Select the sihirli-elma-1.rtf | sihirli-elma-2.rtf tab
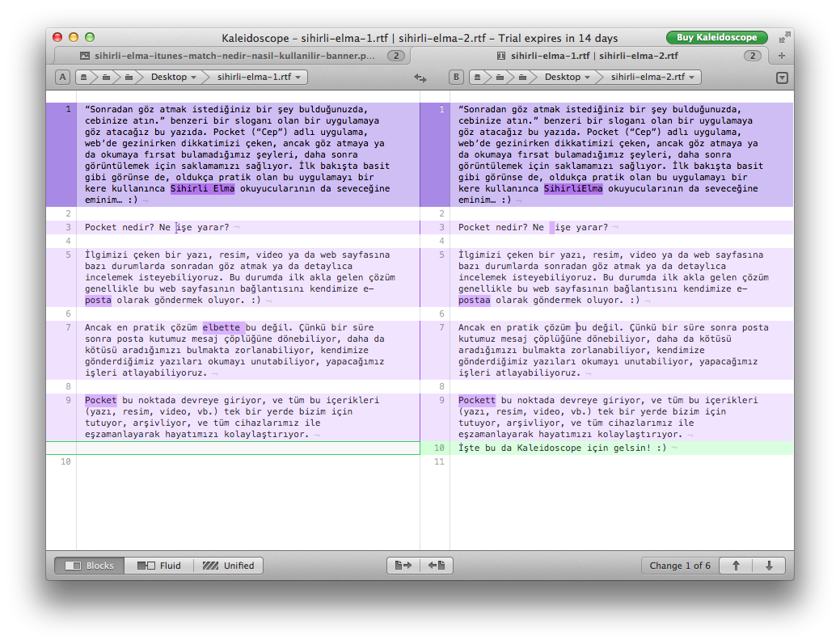 point(586,56)
